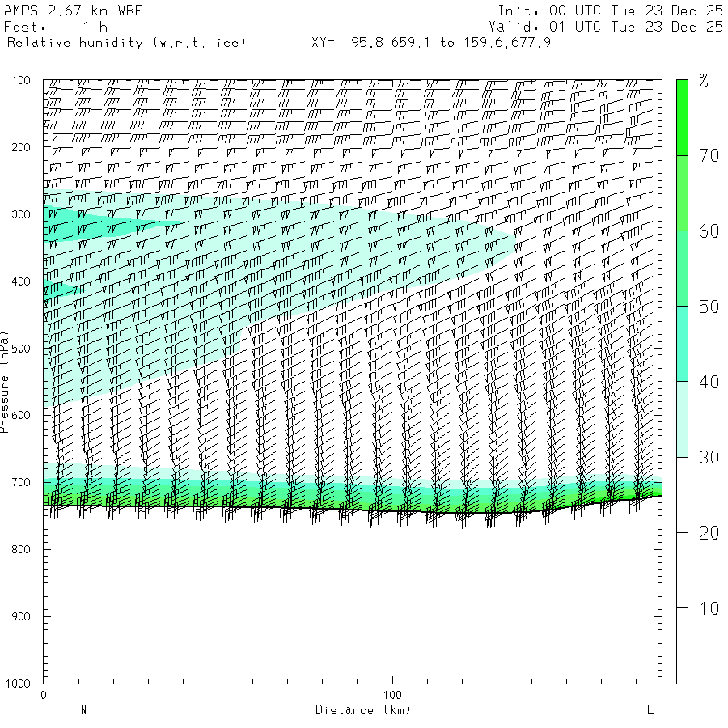The width and height of the screenshot is (728, 728).
Task: Select the colorbar segment between 60 and 70
Action: (682, 193)
